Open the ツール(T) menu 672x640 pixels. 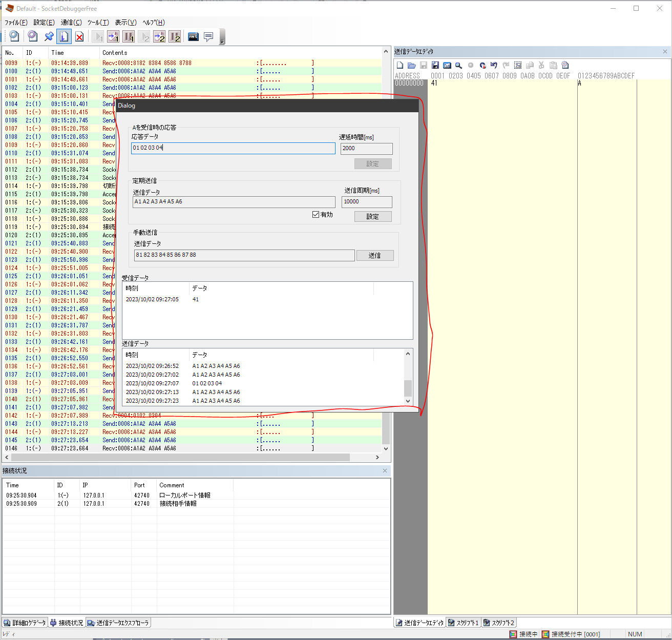98,23
